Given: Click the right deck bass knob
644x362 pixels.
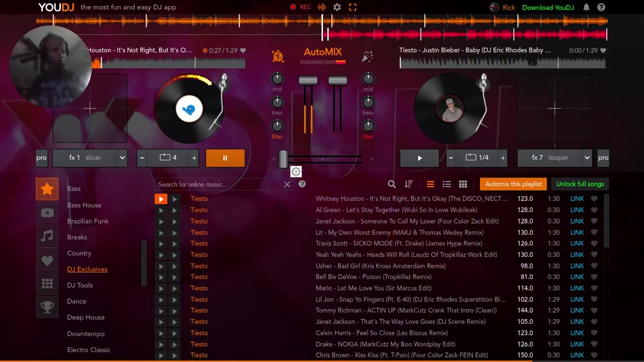Looking at the screenshot, I should pos(368,102).
